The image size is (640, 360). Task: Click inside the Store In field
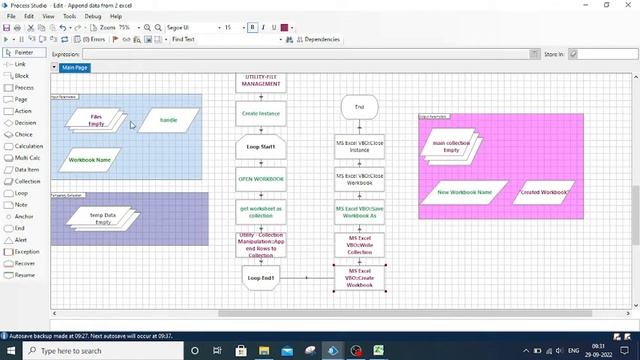[608, 54]
